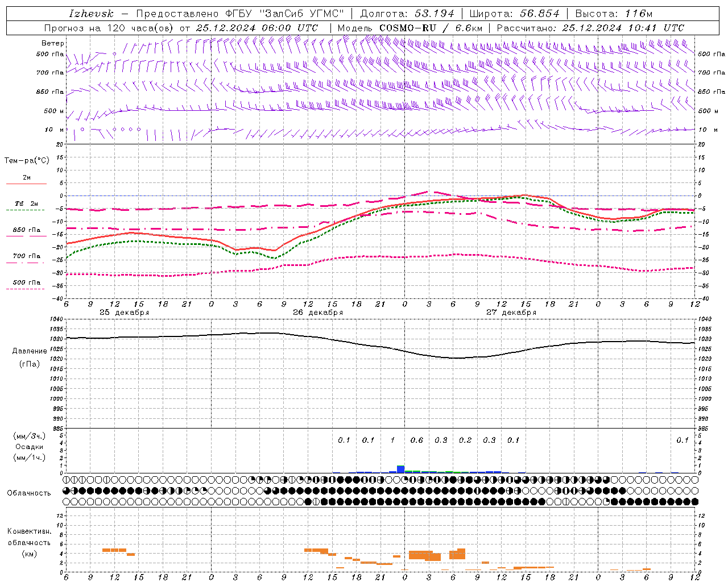The width and height of the screenshot is (728, 582).
Task: Click the '850 гПа' temperature legend entry
Action: click(x=26, y=230)
